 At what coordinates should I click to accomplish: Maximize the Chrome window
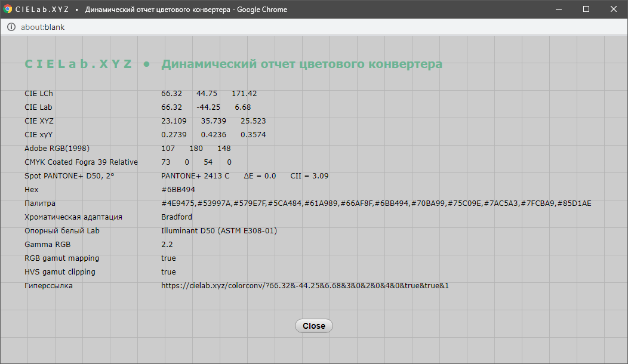point(586,9)
